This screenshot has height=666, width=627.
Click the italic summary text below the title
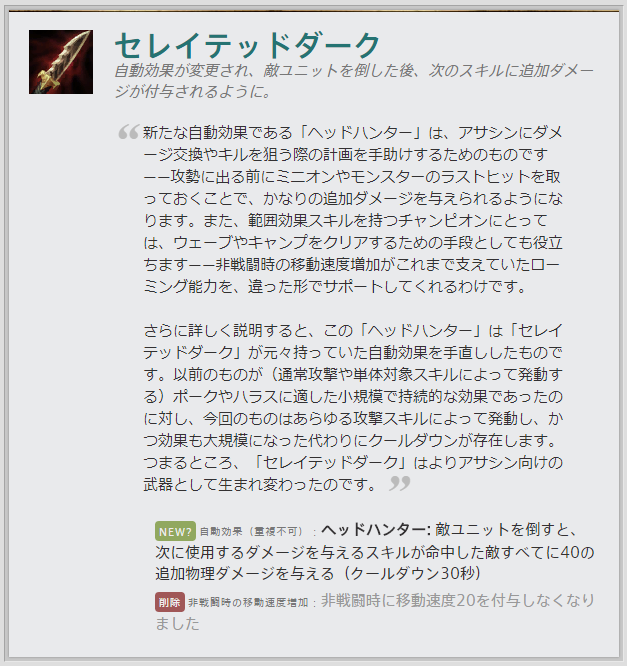coord(353,81)
